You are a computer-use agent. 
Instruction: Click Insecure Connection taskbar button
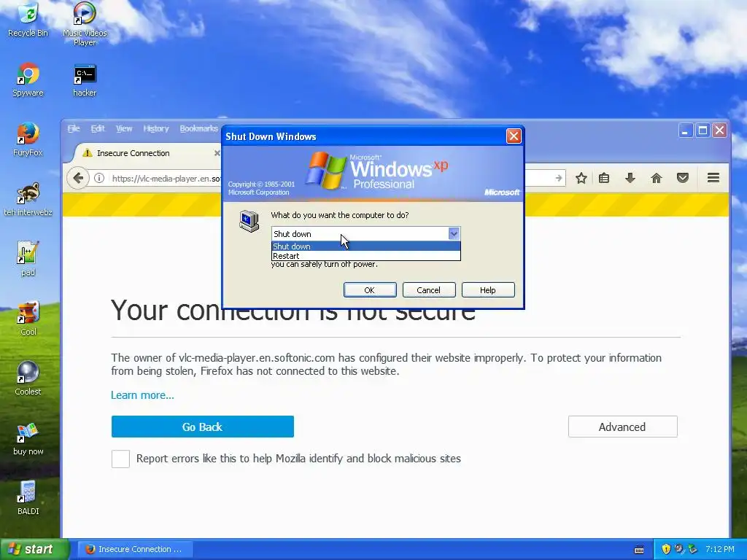pyautogui.click(x=135, y=549)
